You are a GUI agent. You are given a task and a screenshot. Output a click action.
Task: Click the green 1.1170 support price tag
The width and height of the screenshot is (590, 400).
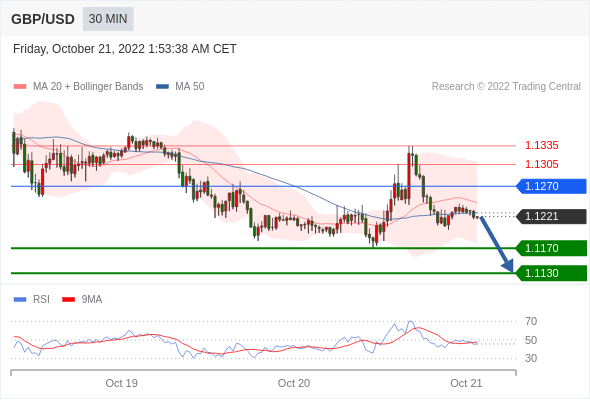coord(551,248)
